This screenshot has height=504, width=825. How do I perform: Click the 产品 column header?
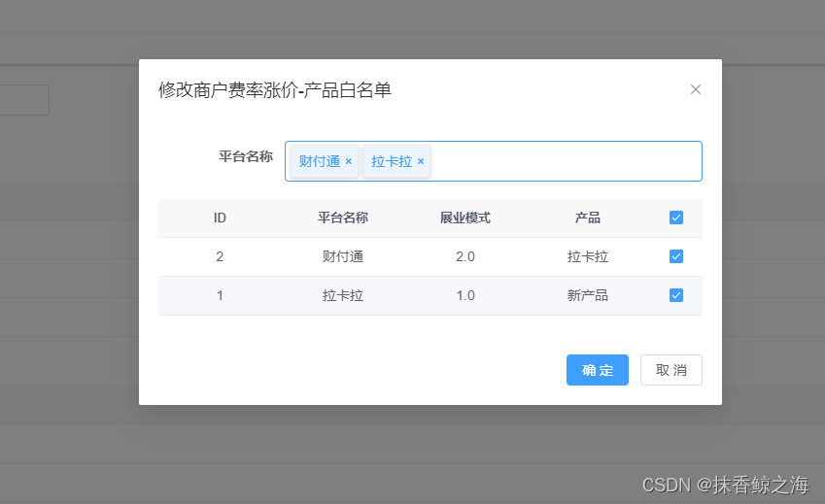coord(588,218)
